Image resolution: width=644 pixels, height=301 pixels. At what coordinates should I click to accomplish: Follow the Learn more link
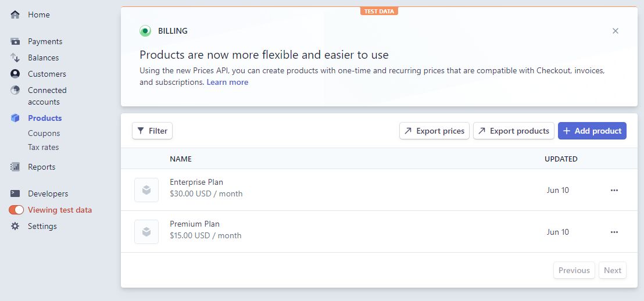[x=227, y=82]
